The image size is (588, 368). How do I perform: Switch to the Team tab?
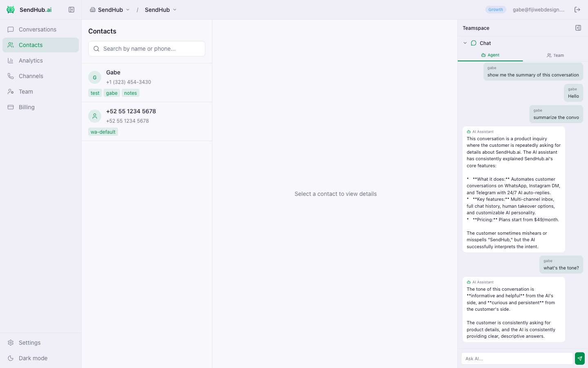click(555, 55)
